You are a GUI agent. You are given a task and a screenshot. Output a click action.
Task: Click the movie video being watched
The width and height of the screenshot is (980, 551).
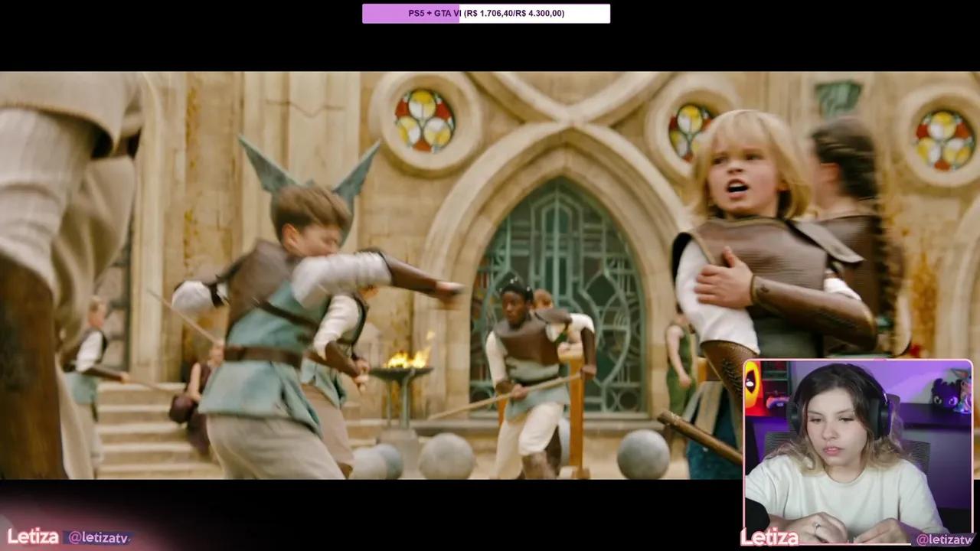point(490,275)
